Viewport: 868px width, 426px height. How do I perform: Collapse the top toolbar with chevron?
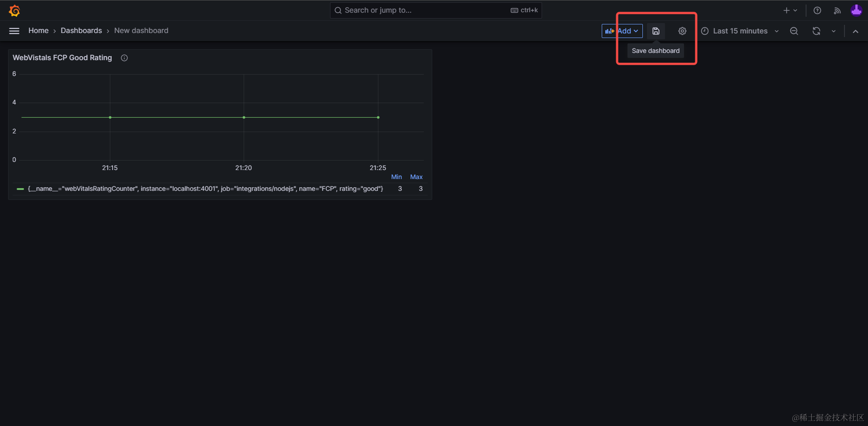point(855,31)
